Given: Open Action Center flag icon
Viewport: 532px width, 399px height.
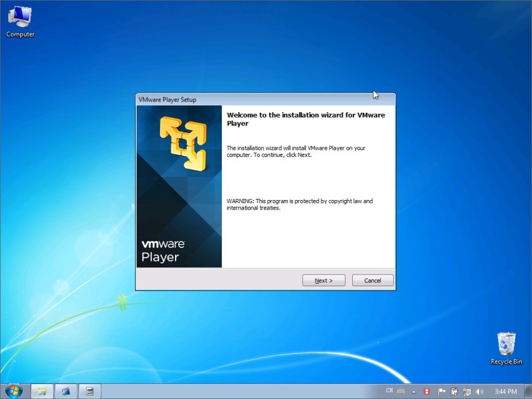Looking at the screenshot, I should 441,392.
